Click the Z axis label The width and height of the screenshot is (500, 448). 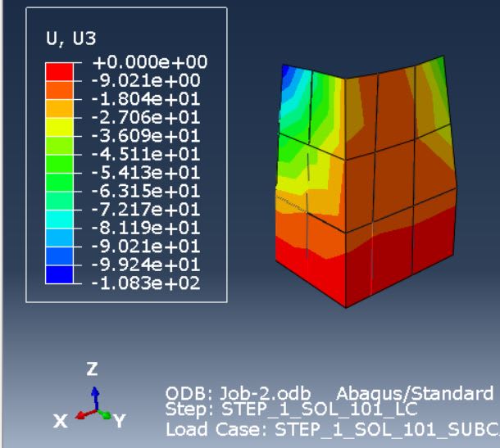click(x=92, y=369)
